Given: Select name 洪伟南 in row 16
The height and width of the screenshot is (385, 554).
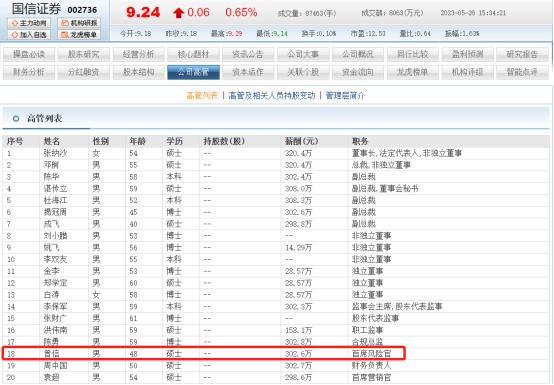Looking at the screenshot, I should pyautogui.click(x=55, y=330).
